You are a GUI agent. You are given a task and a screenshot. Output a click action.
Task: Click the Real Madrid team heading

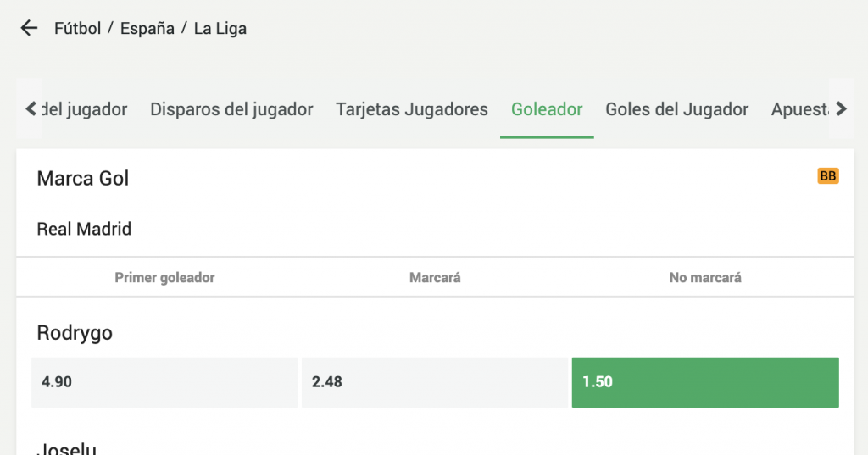pyautogui.click(x=84, y=229)
